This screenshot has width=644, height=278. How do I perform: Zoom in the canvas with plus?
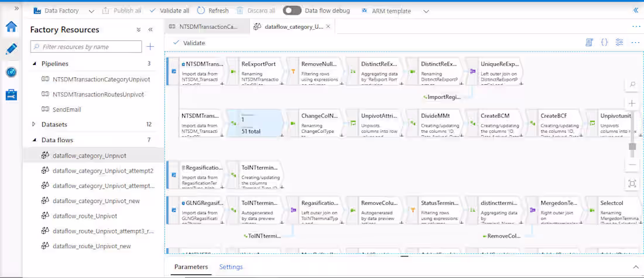pyautogui.click(x=632, y=103)
